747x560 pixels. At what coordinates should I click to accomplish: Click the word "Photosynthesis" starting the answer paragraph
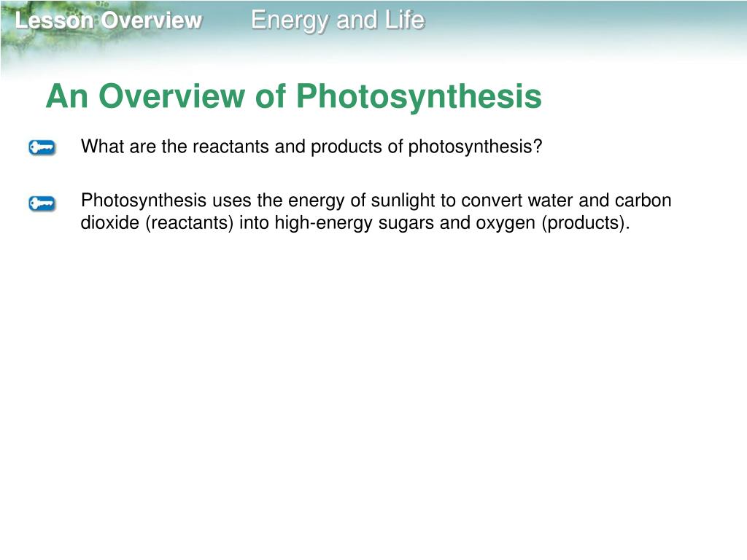point(144,201)
